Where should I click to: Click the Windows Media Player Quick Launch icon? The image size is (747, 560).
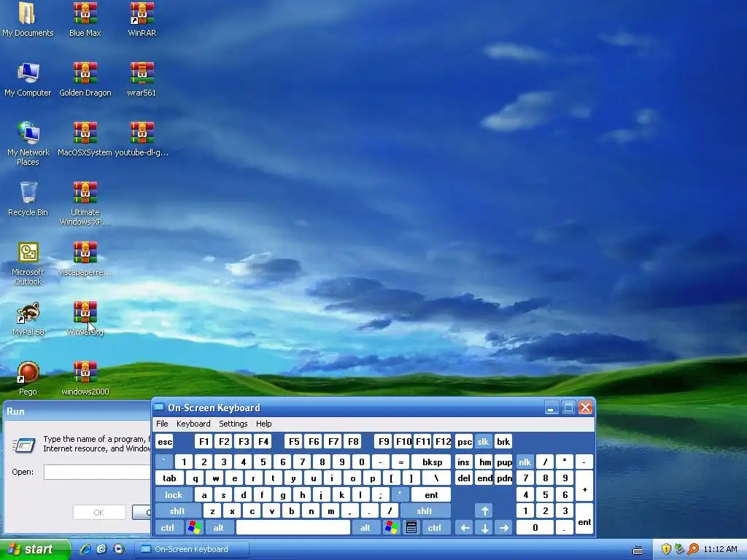click(119, 549)
